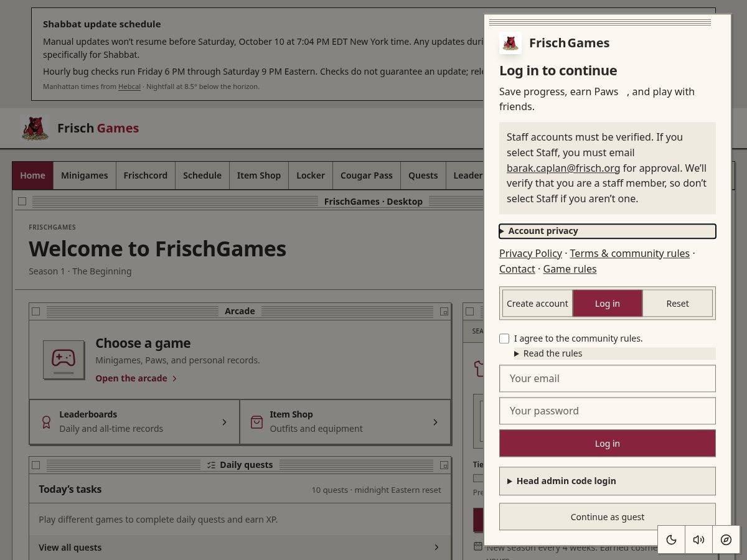Click barak.caplan@frisch.org email link
The image size is (747, 560).
coord(563,168)
